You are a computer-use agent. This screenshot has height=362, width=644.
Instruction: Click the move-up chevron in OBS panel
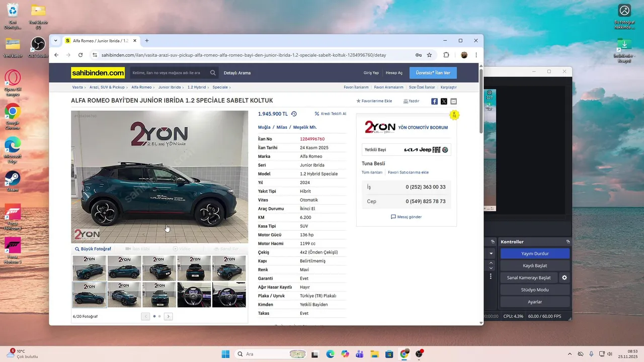click(x=491, y=263)
